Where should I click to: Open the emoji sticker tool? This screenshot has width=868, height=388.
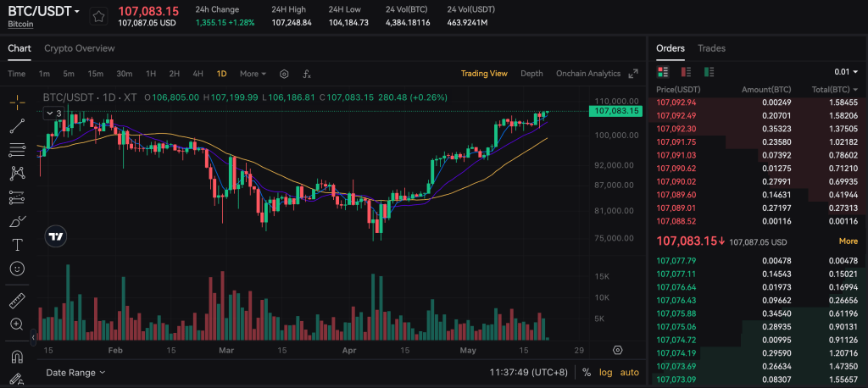(17, 269)
